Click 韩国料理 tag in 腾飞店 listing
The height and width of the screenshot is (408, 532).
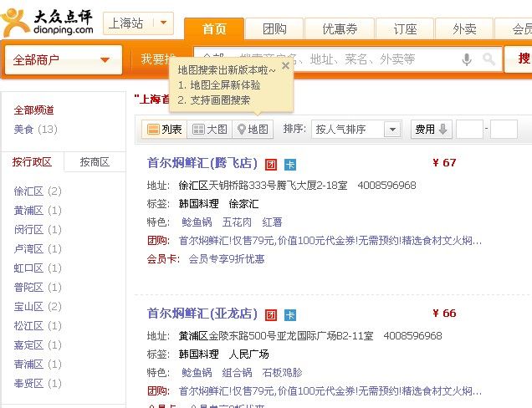tap(199, 204)
